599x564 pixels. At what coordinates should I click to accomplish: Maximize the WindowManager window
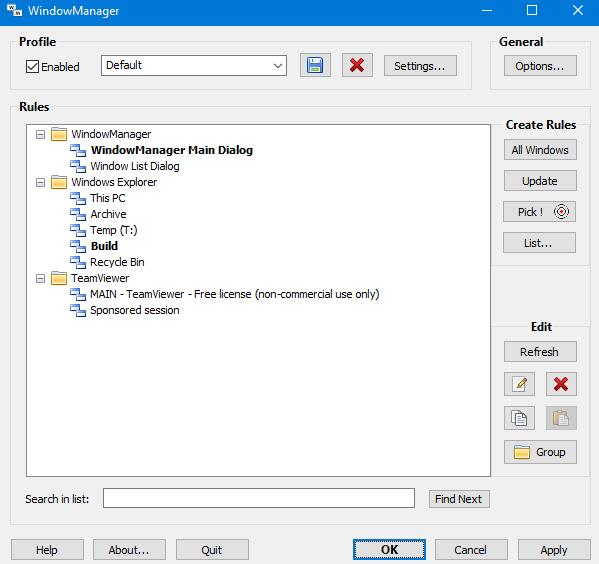click(x=532, y=10)
